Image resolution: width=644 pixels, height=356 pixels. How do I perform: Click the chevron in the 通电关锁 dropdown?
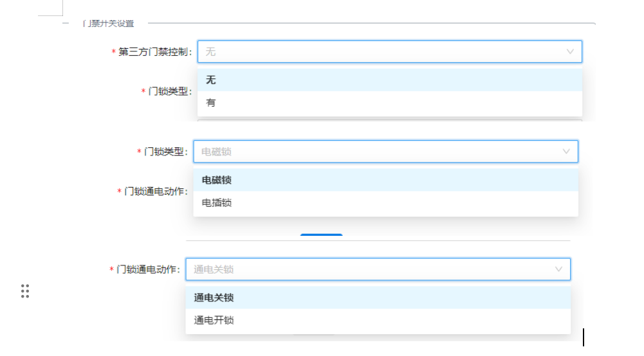[x=558, y=269]
